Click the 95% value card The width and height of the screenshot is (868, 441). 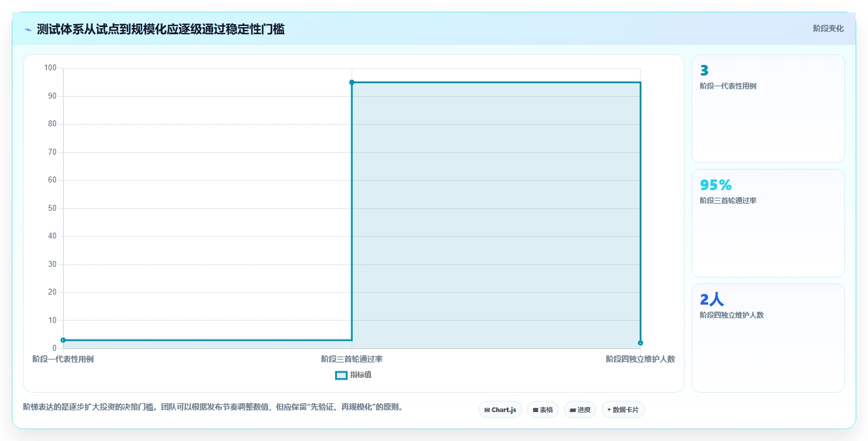point(768,223)
